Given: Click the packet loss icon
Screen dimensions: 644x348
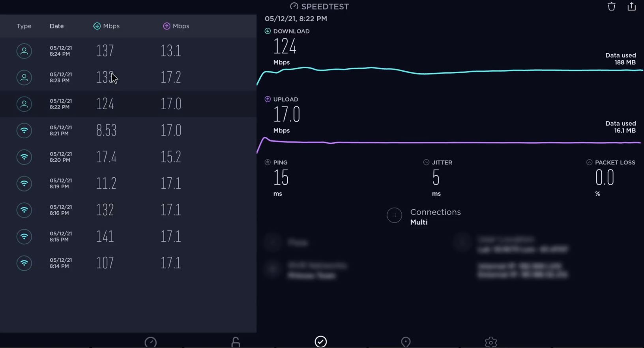Looking at the screenshot, I should 589,162.
